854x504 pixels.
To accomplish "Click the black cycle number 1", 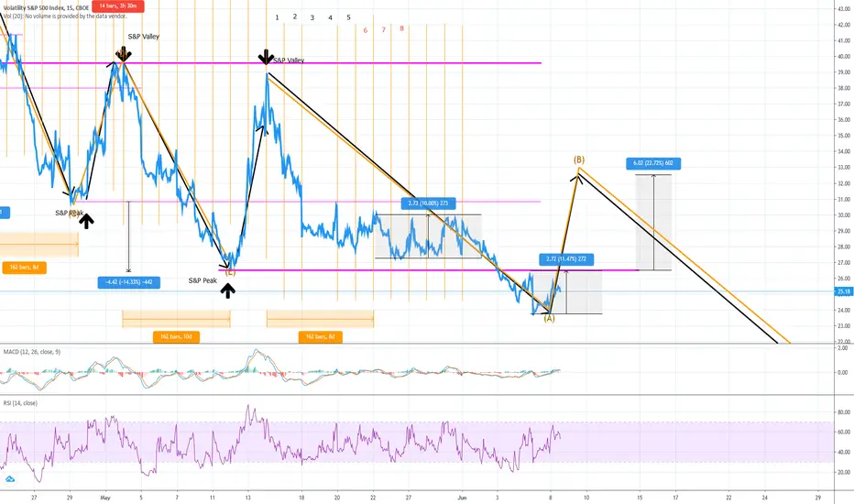I will pos(277,17).
